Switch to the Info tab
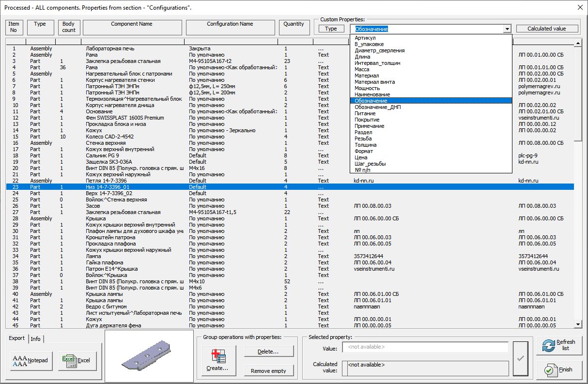 pos(35,339)
